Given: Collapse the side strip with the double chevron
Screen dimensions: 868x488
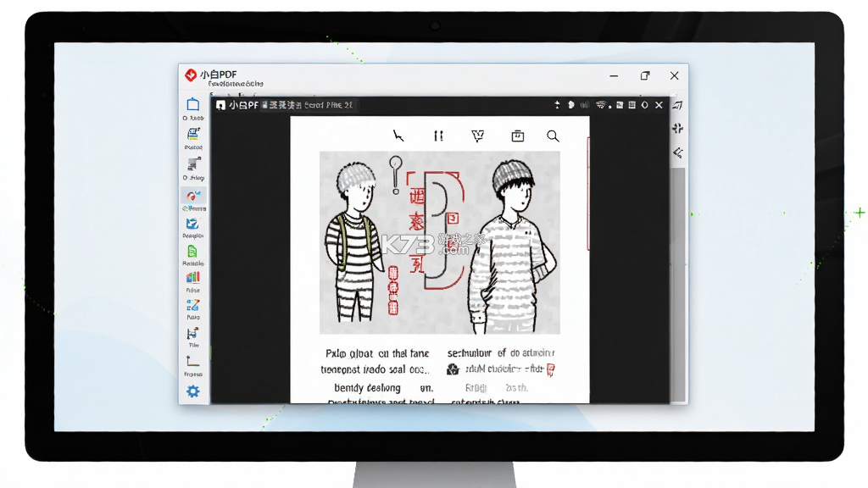Looking at the screenshot, I should point(678,152).
